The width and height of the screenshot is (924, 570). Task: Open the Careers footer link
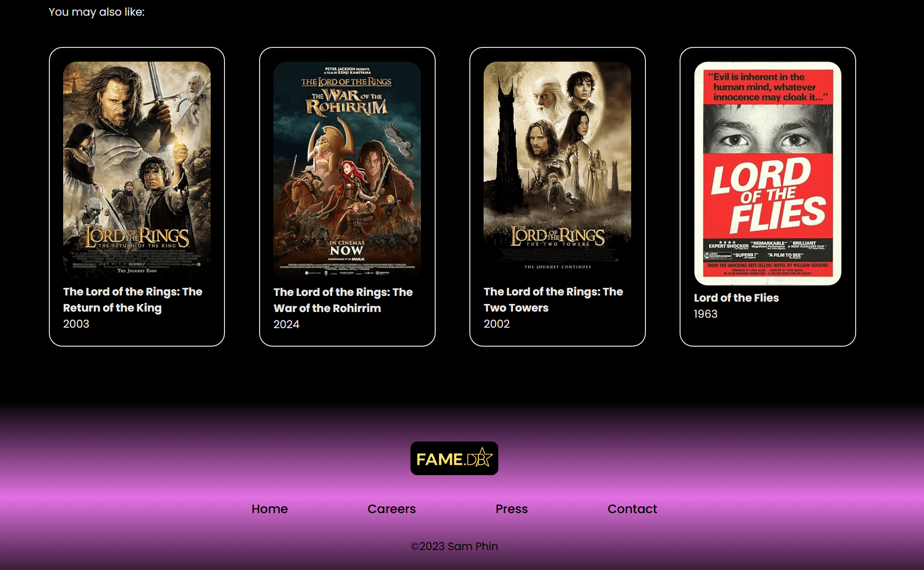pos(392,509)
